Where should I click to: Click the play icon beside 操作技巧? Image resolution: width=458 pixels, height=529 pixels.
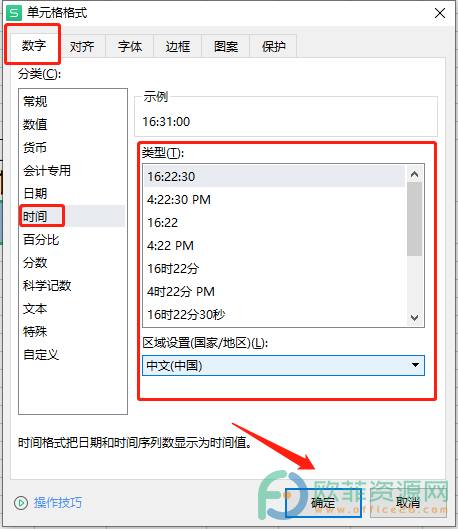pyautogui.click(x=21, y=503)
